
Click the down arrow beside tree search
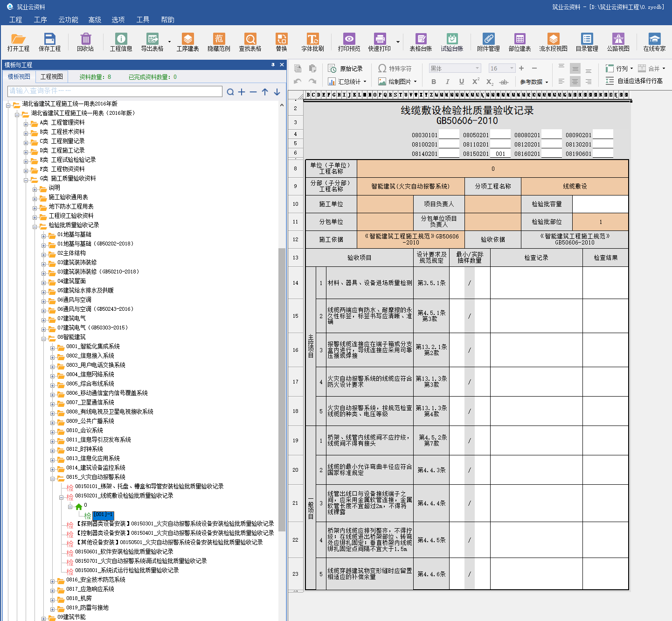point(277,92)
